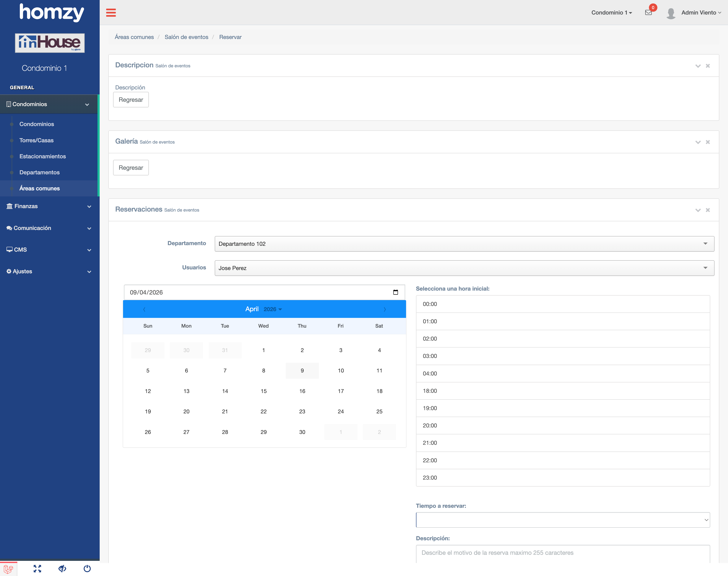Viewport: 728px width, 576px height.
Task: Open the Tiempo a reservar dropdown
Action: pyautogui.click(x=563, y=520)
